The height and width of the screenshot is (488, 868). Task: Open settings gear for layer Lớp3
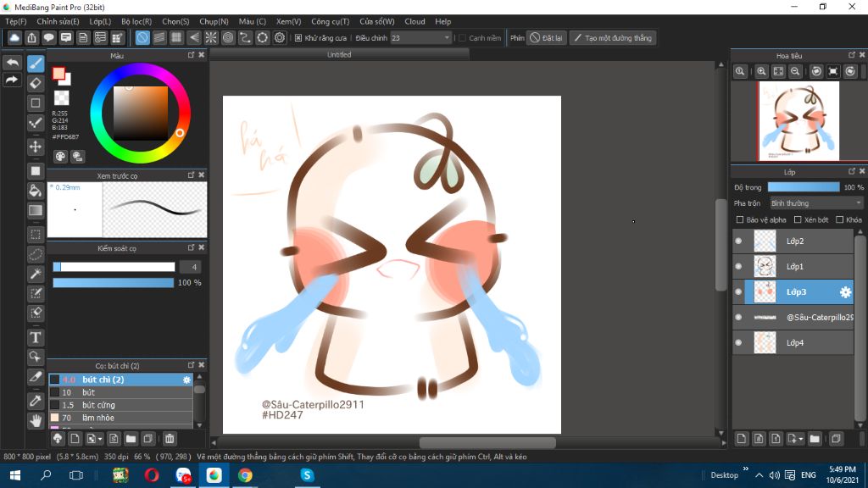(845, 292)
